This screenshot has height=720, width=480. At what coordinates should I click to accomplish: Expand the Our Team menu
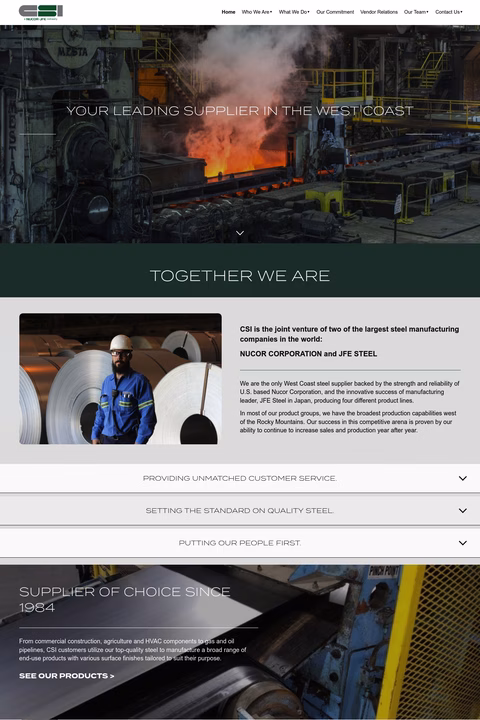(x=416, y=12)
